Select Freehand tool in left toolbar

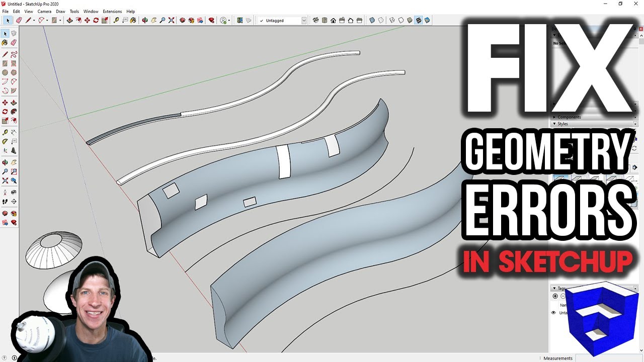point(14,54)
